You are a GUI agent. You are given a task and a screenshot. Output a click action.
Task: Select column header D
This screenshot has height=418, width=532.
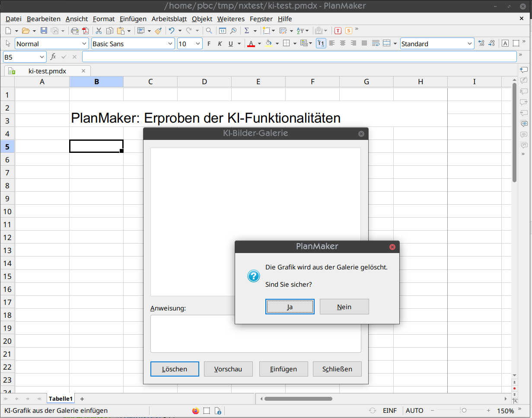click(204, 82)
